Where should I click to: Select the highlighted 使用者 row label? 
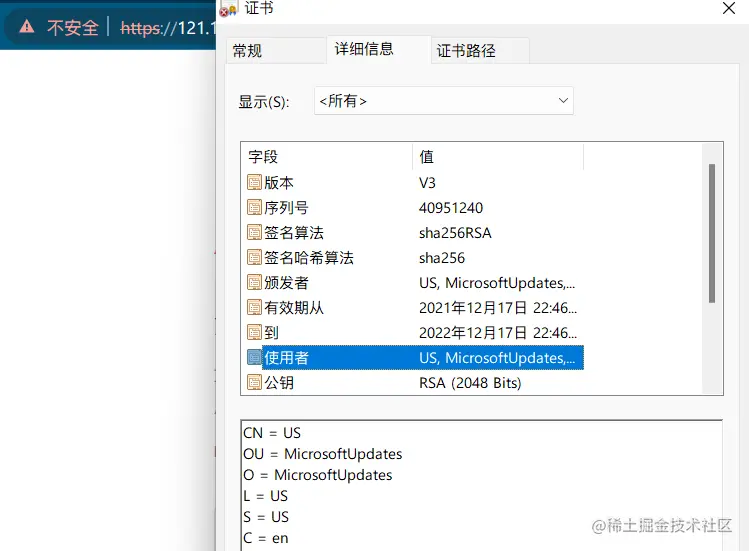click(x=286, y=357)
